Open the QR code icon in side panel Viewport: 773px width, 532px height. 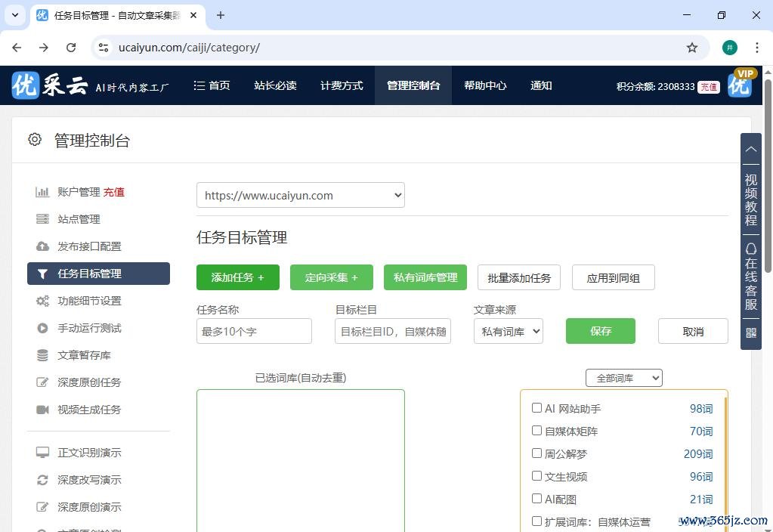tap(751, 333)
